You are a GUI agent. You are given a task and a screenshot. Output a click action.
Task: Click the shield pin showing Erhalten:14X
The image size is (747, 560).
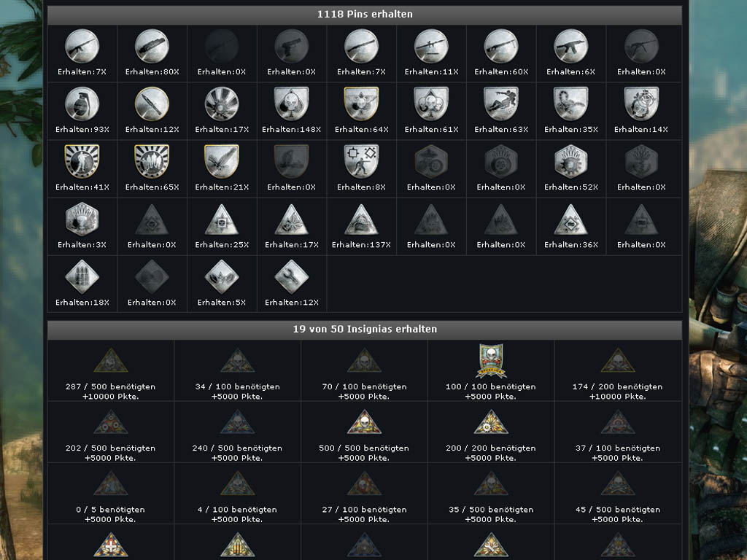pyautogui.click(x=640, y=104)
